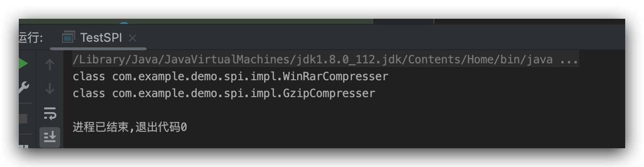Click the dark tab strip area right of TestSPI
644x167 pixels.
coord(383,38)
